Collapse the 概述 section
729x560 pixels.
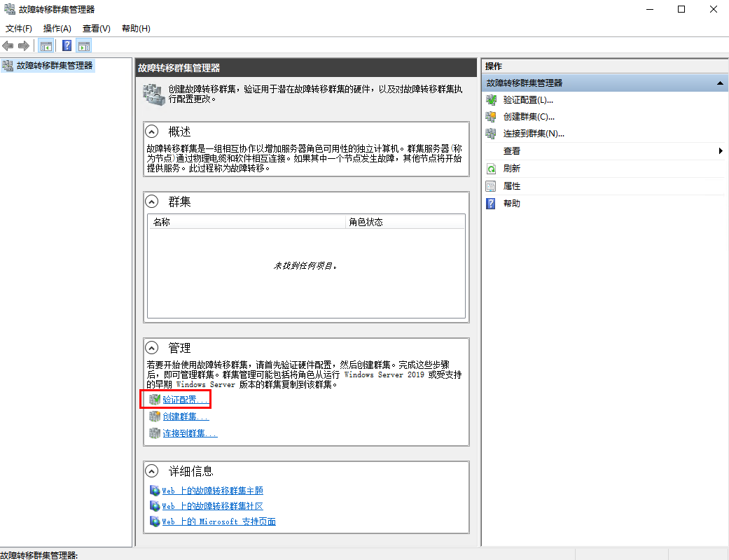click(x=151, y=132)
